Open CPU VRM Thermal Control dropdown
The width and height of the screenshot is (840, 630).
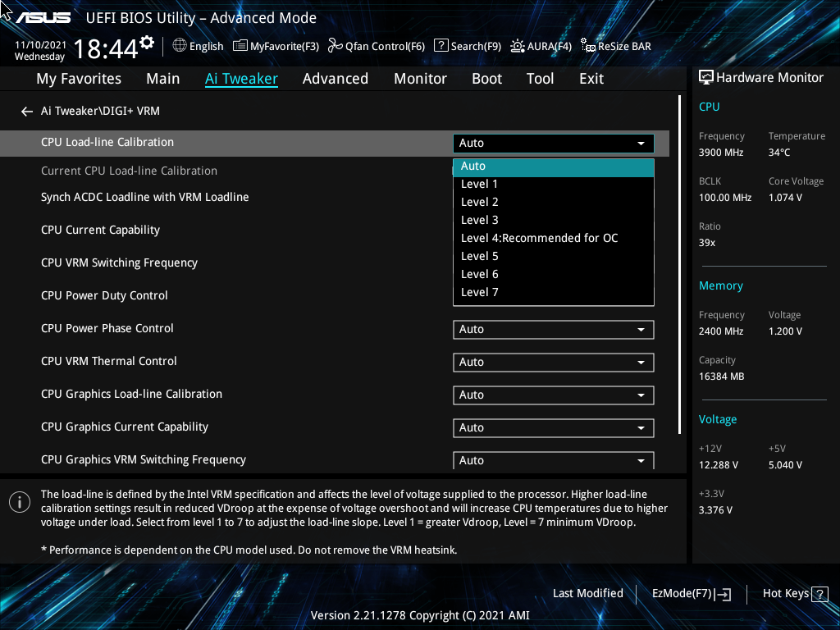click(554, 363)
